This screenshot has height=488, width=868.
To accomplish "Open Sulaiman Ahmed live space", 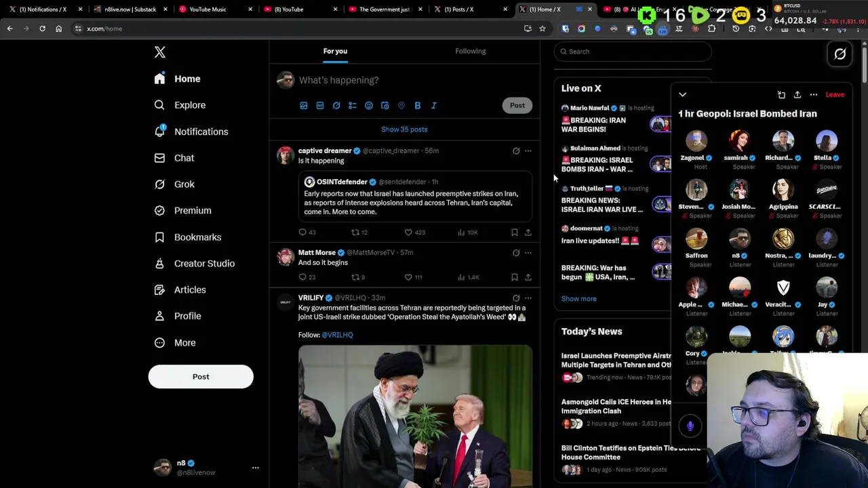I will pos(614,159).
